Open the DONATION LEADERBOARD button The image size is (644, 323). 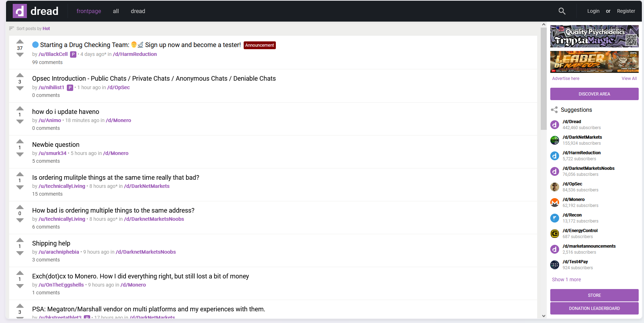click(594, 308)
